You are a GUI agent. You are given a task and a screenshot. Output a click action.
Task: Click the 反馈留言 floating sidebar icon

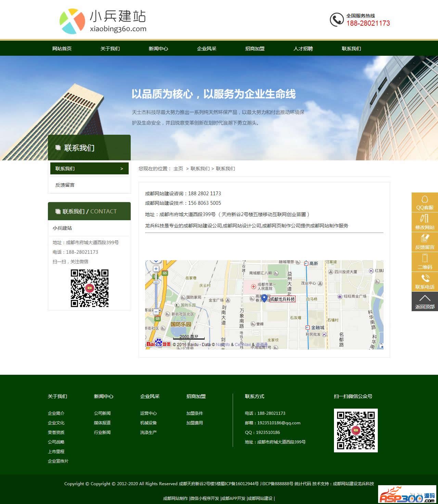tap(425, 242)
